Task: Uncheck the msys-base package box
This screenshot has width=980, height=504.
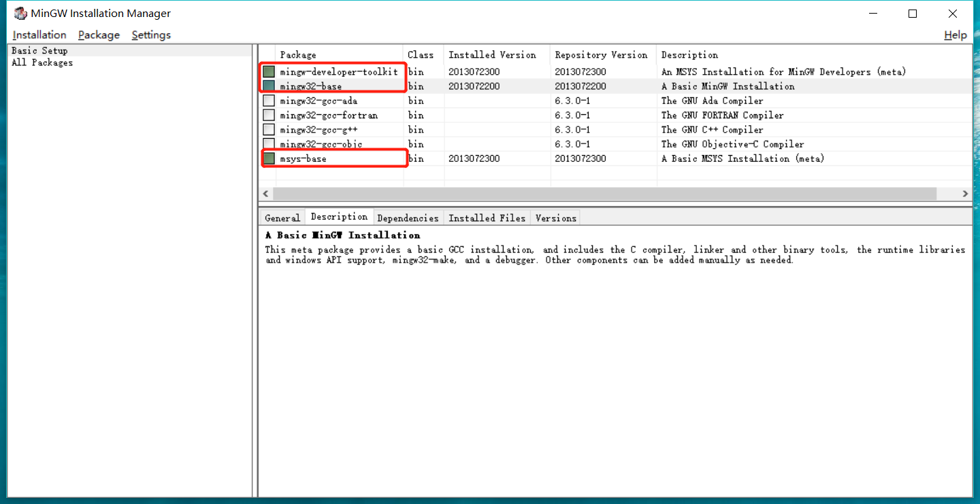Action: click(268, 158)
